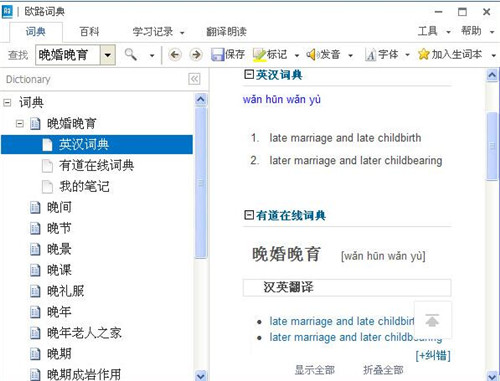Screen dimensions: 500x381
Task: Switch to the 百科 tab
Action: pyautogui.click(x=89, y=32)
